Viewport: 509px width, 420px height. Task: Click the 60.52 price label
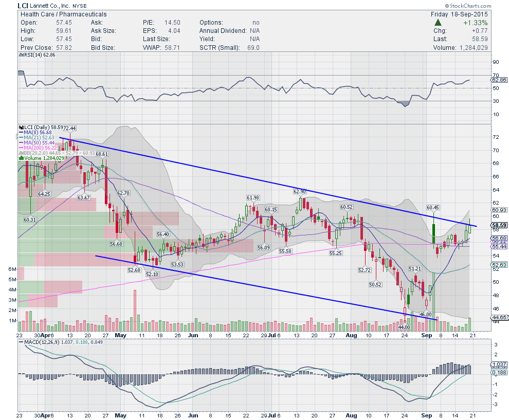coord(347,207)
